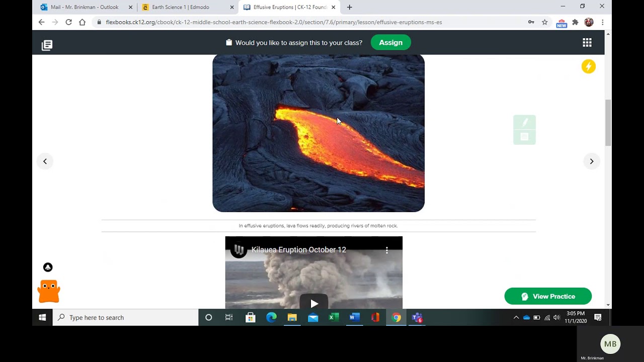The image size is (644, 362).
Task: Reload the current page
Action: tap(68, 22)
